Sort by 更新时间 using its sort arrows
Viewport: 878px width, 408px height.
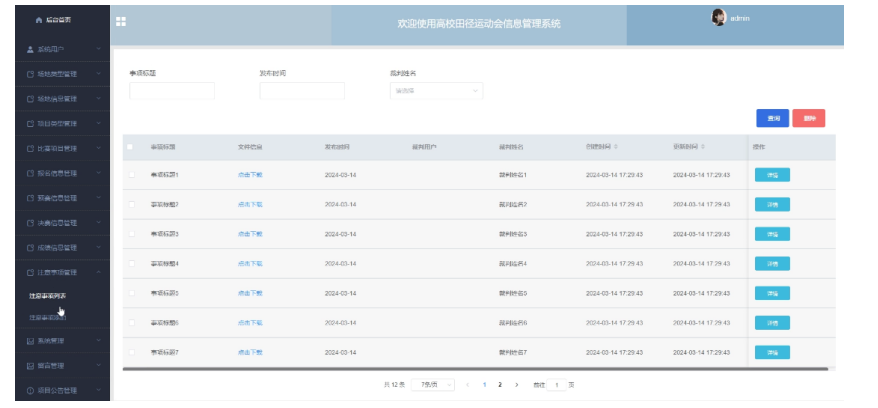[x=703, y=147]
